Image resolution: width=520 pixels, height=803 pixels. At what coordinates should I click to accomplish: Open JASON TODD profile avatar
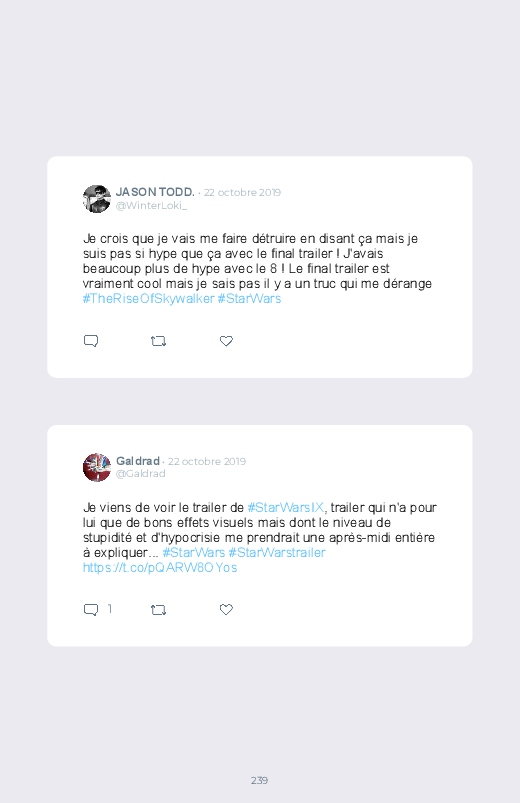point(97,199)
